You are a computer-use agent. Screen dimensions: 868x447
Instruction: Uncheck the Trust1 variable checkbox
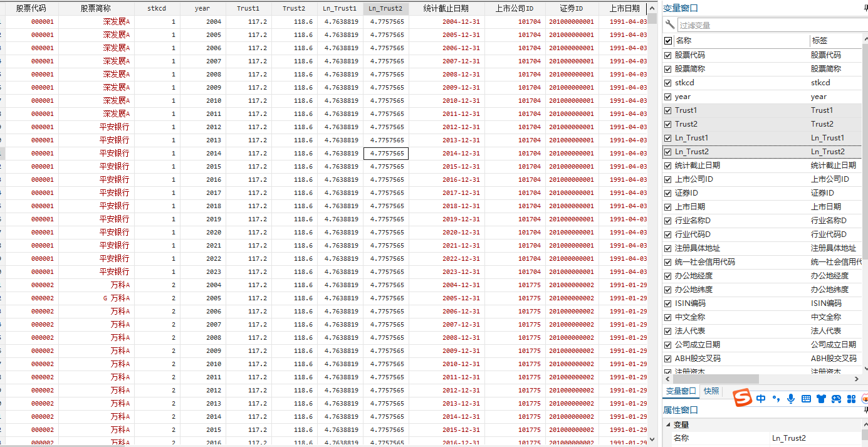[668, 110]
